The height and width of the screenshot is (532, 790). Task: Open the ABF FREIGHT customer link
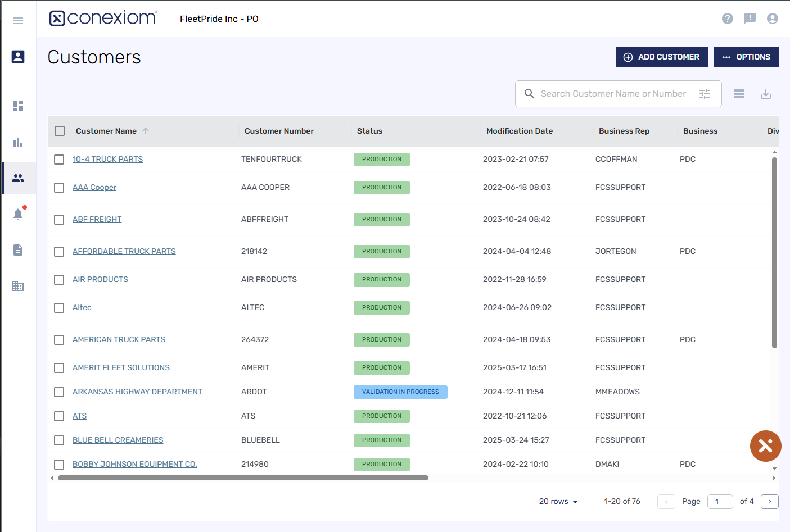click(x=97, y=220)
